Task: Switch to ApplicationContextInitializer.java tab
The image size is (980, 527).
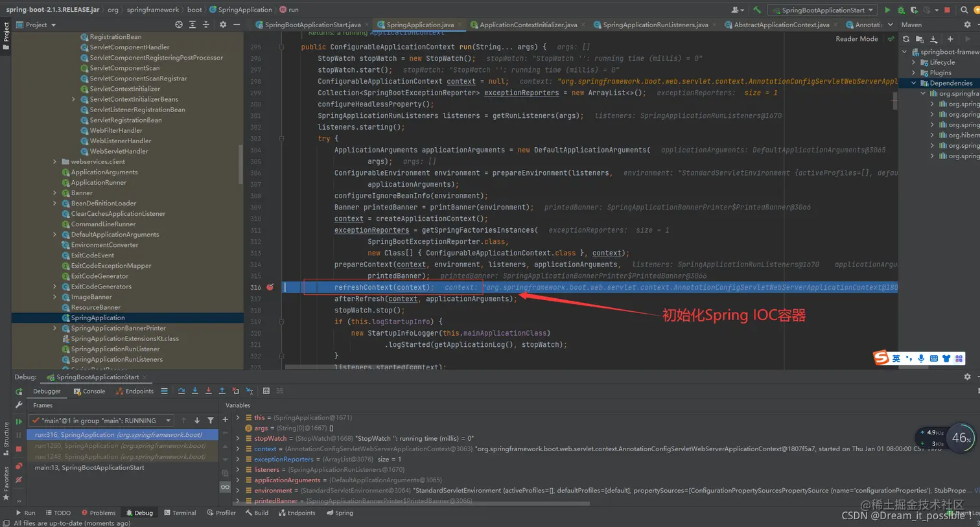Action: tap(528, 25)
